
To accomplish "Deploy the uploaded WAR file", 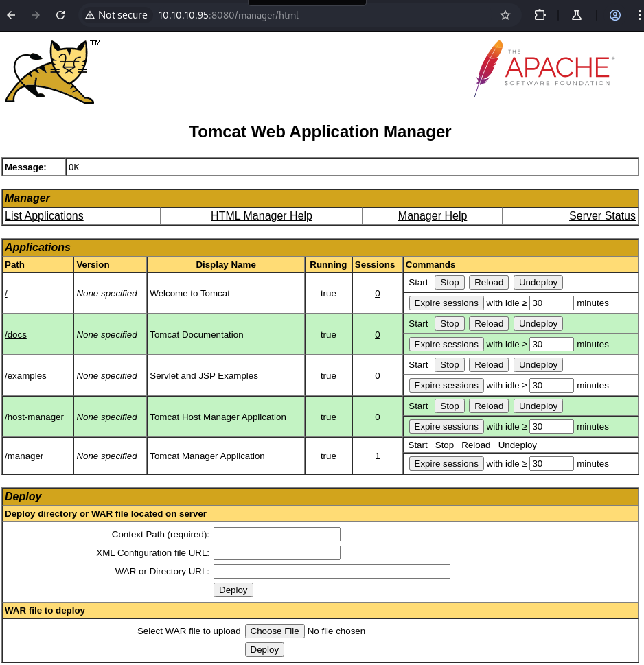I will (x=264, y=650).
